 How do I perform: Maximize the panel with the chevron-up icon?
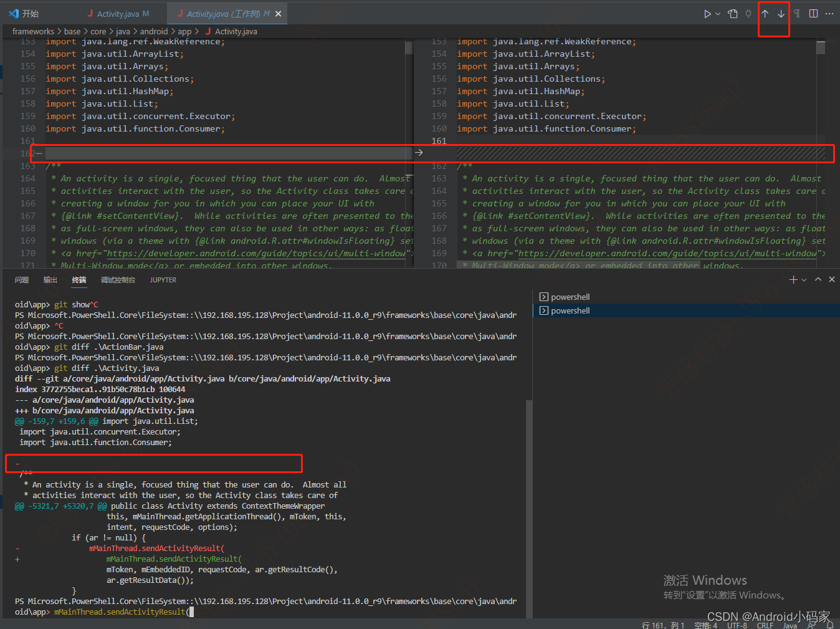coord(818,280)
